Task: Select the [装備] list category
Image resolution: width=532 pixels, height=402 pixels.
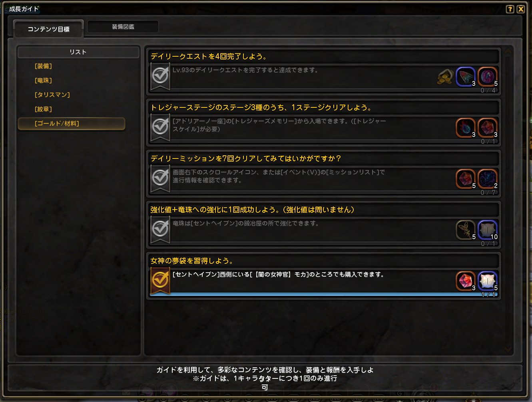Action: tap(43, 66)
